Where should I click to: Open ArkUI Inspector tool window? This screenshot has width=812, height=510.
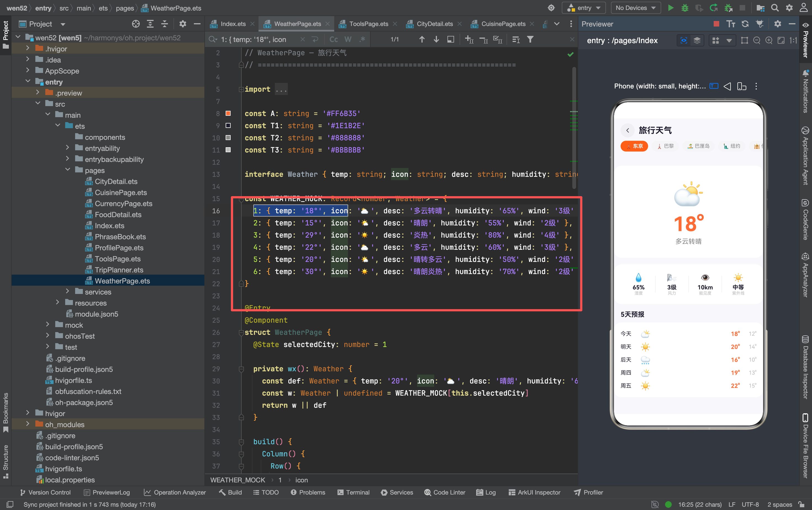534,493
